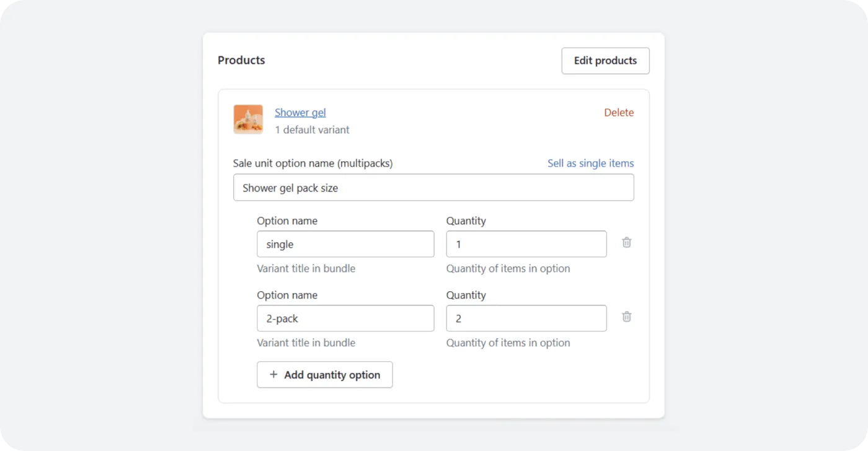Select the quantity field showing 2
Viewport: 868px width, 451px height.
pos(526,318)
